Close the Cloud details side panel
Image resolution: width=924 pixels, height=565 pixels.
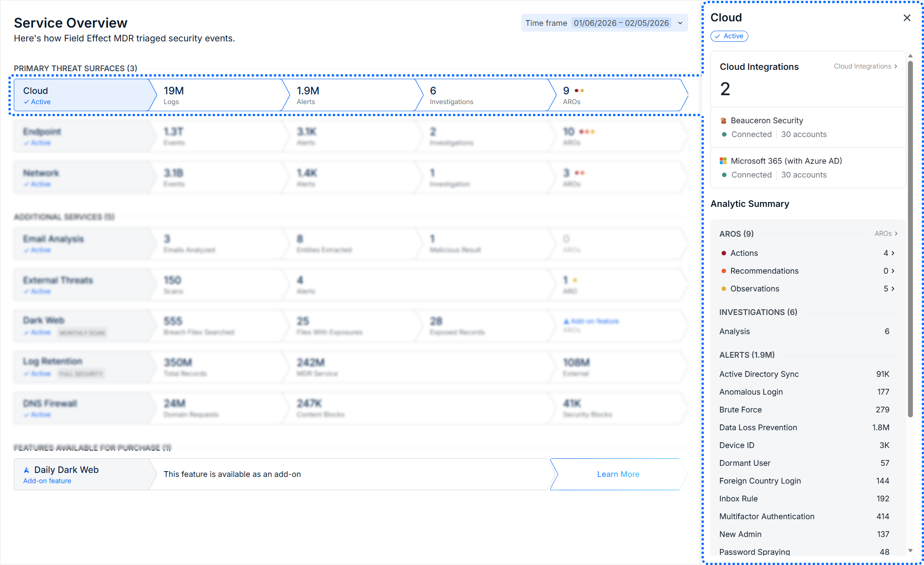(x=907, y=18)
